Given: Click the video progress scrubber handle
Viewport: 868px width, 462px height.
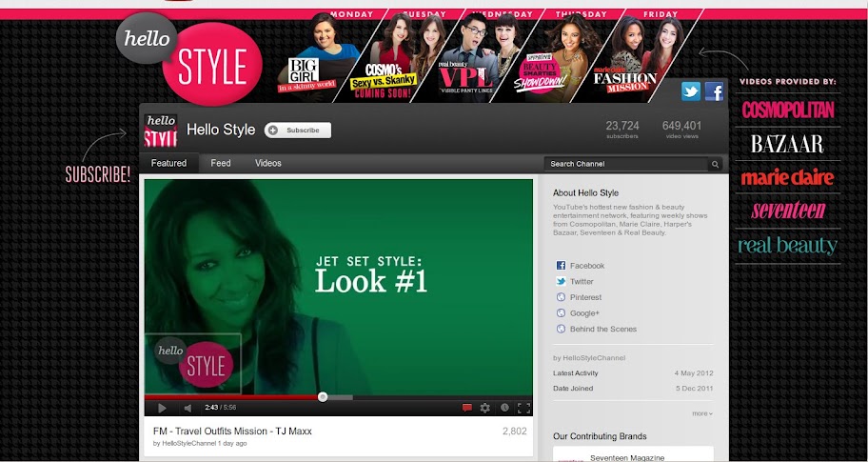Looking at the screenshot, I should 323,396.
